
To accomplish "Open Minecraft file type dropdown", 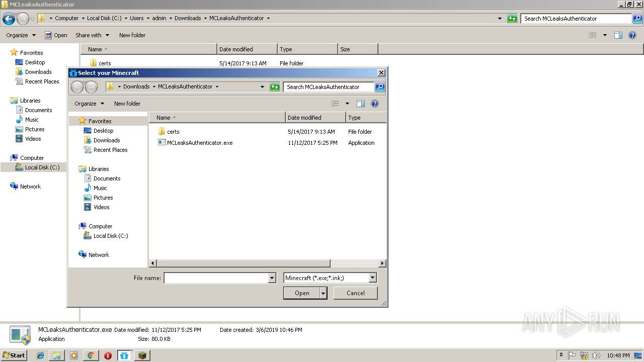I will (372, 278).
